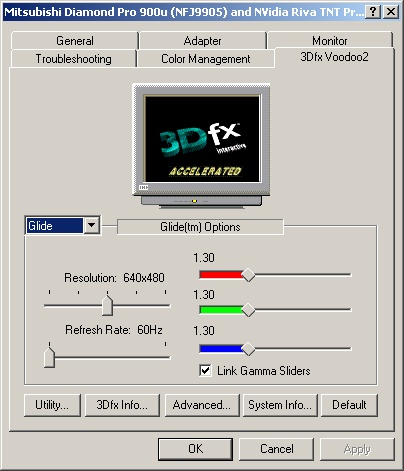Click the title bar help question mark

pos(373,12)
